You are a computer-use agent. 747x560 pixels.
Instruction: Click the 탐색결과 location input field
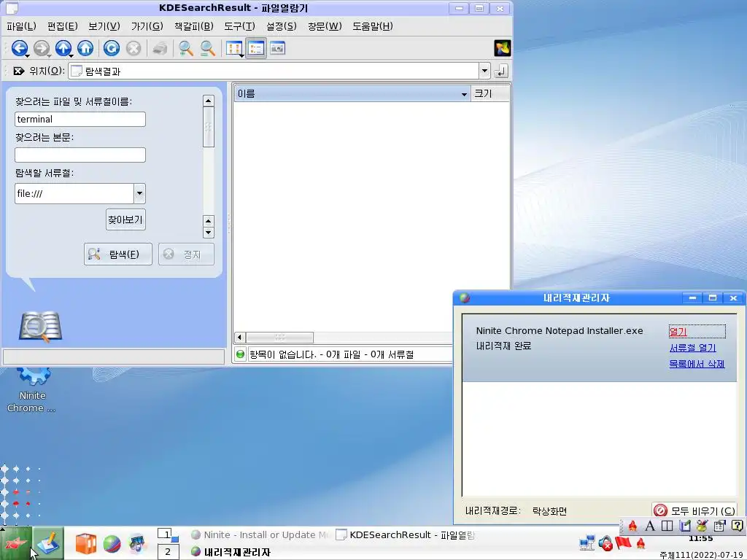(x=274, y=71)
